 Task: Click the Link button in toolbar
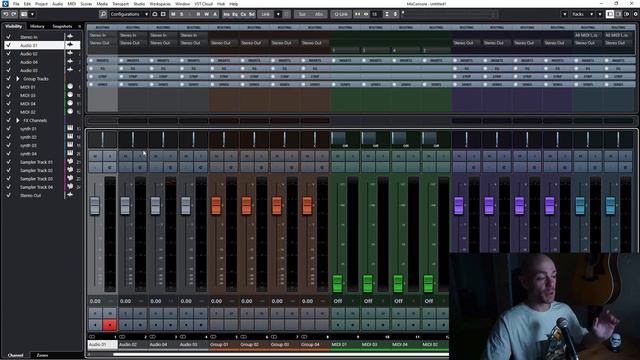(266, 14)
